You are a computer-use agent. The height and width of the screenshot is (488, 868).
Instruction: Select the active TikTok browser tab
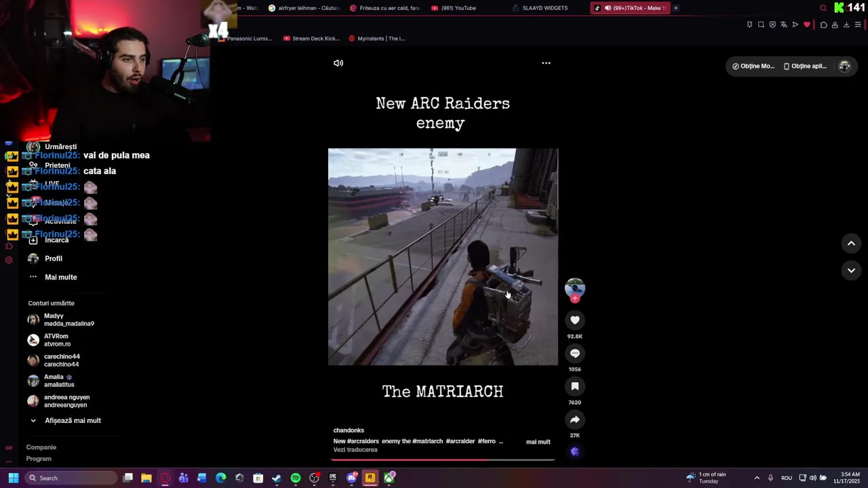click(630, 8)
